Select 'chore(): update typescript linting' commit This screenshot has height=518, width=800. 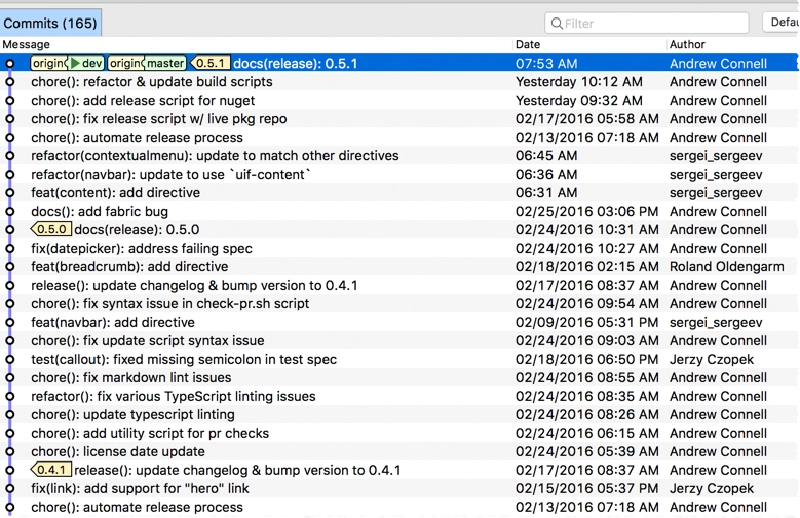coord(133,414)
